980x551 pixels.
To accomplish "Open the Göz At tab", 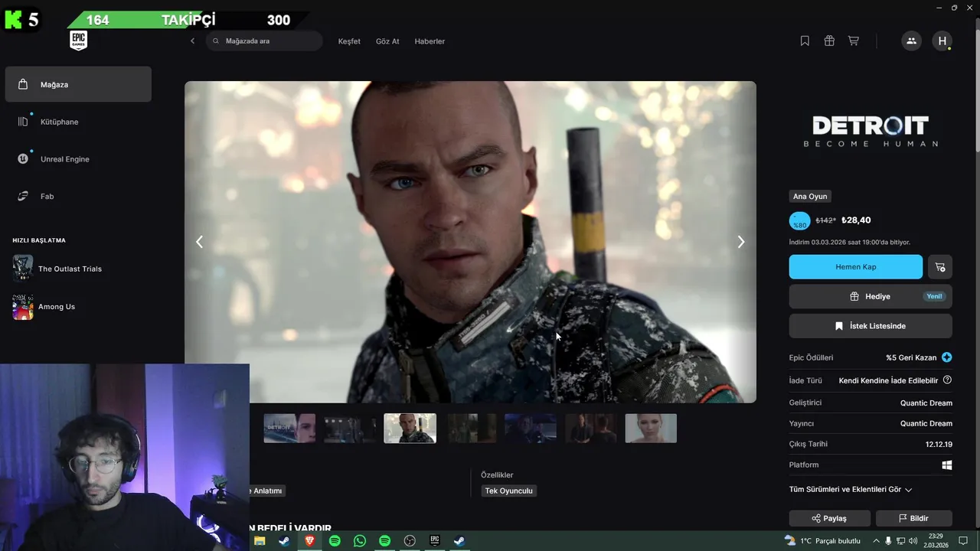I will [x=387, y=41].
